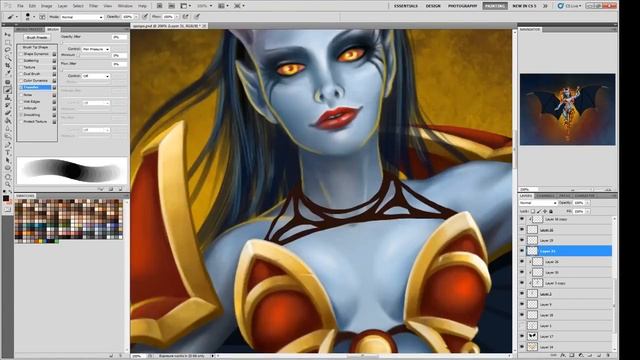Select the Type tool
This screenshot has width=640, height=360.
click(7, 153)
